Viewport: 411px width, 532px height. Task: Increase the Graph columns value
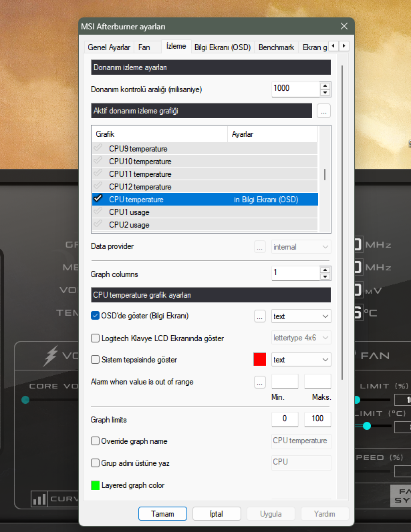point(325,270)
